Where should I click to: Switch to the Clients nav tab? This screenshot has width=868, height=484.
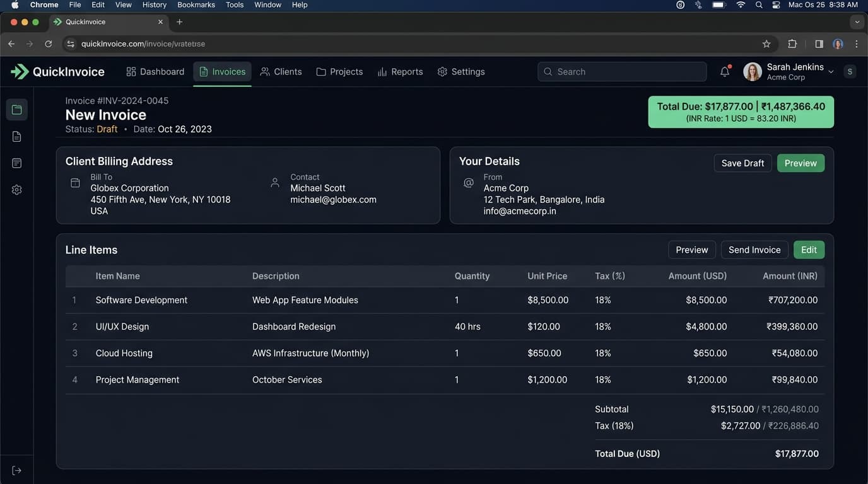281,72
